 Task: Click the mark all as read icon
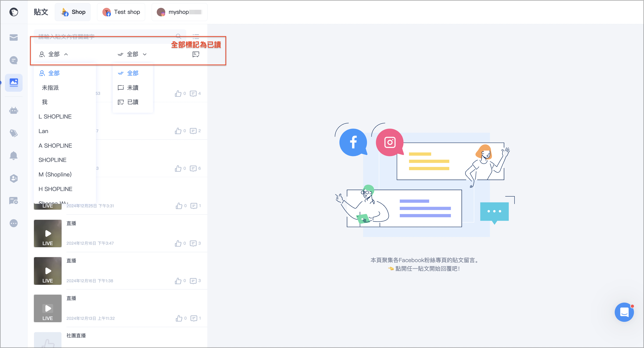(x=196, y=54)
